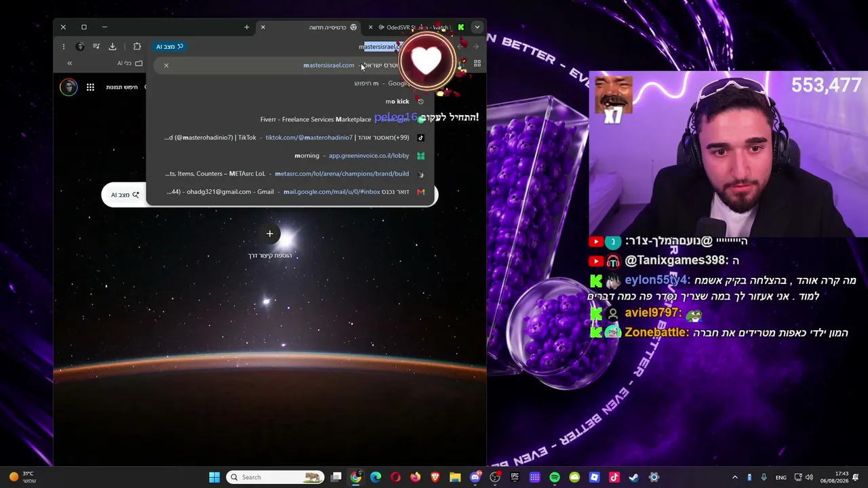
Task: Add a shortcut with the plus button
Action: click(x=270, y=234)
